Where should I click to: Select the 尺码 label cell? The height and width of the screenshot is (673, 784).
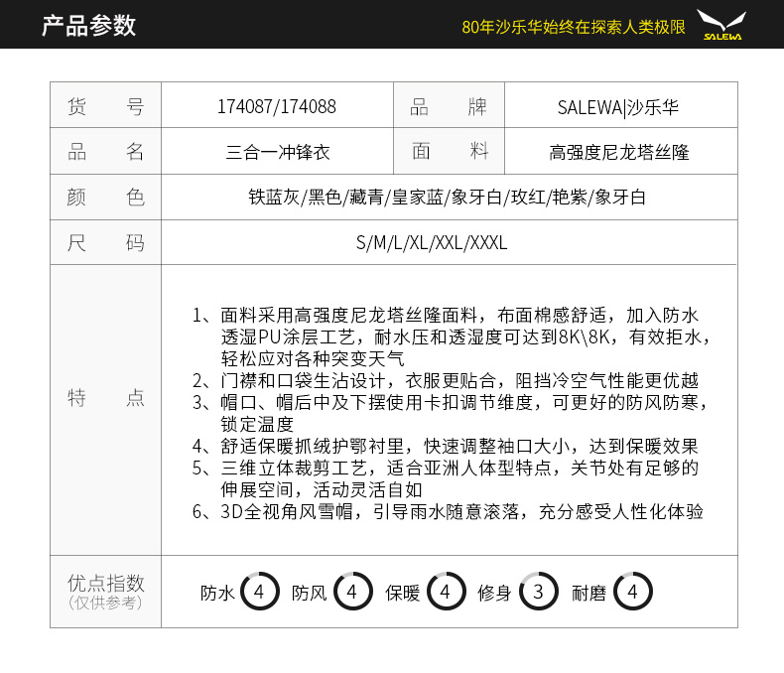[x=105, y=242]
